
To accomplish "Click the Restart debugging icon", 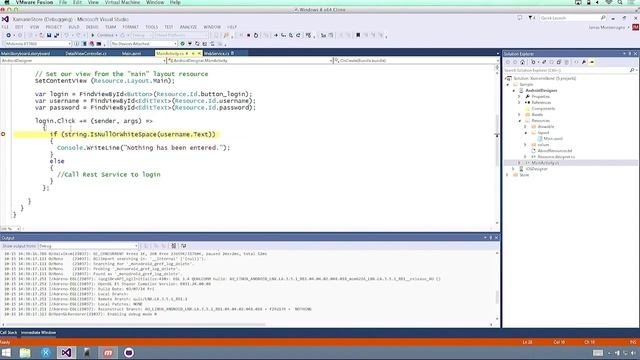I will coord(256,36).
